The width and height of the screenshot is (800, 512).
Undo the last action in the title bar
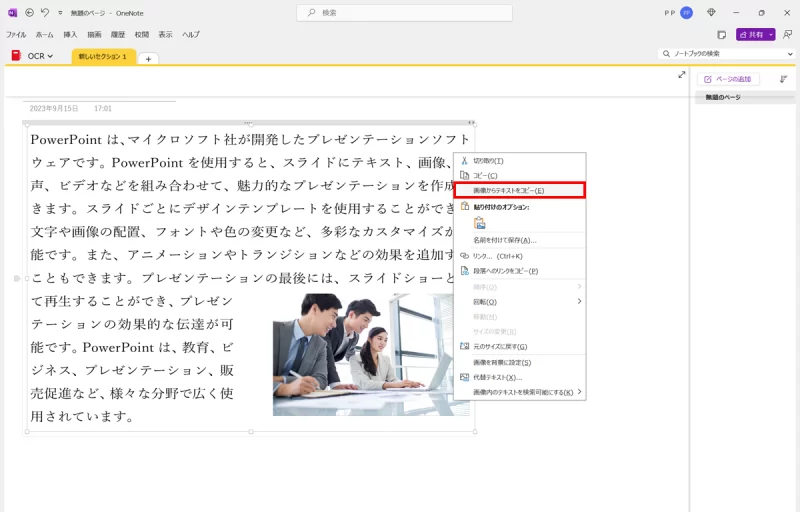[45, 13]
